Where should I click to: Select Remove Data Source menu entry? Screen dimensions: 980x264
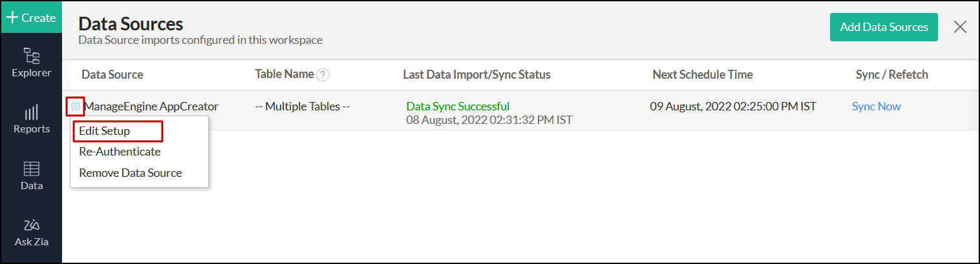click(131, 173)
